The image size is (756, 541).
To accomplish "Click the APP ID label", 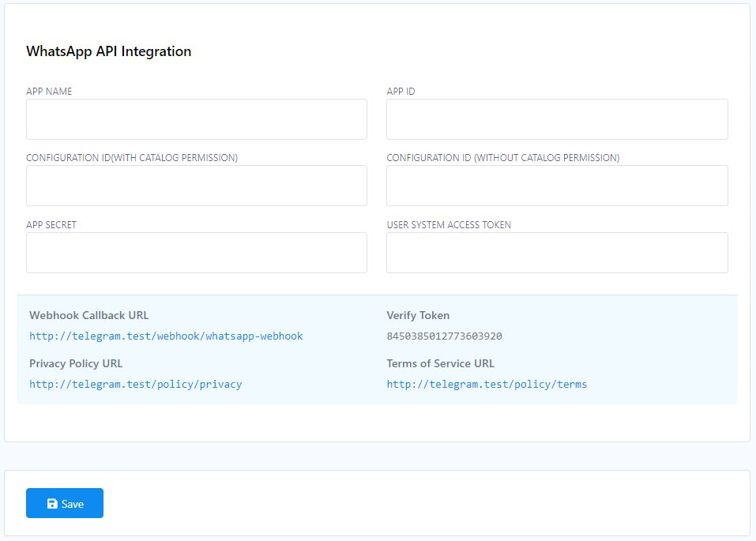I will click(401, 91).
